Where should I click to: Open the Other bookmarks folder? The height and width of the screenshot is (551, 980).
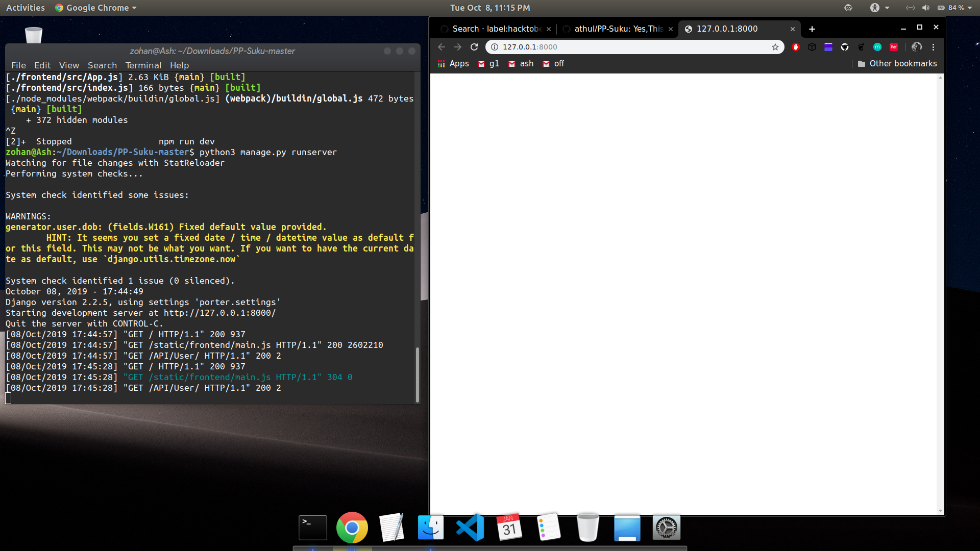click(897, 64)
